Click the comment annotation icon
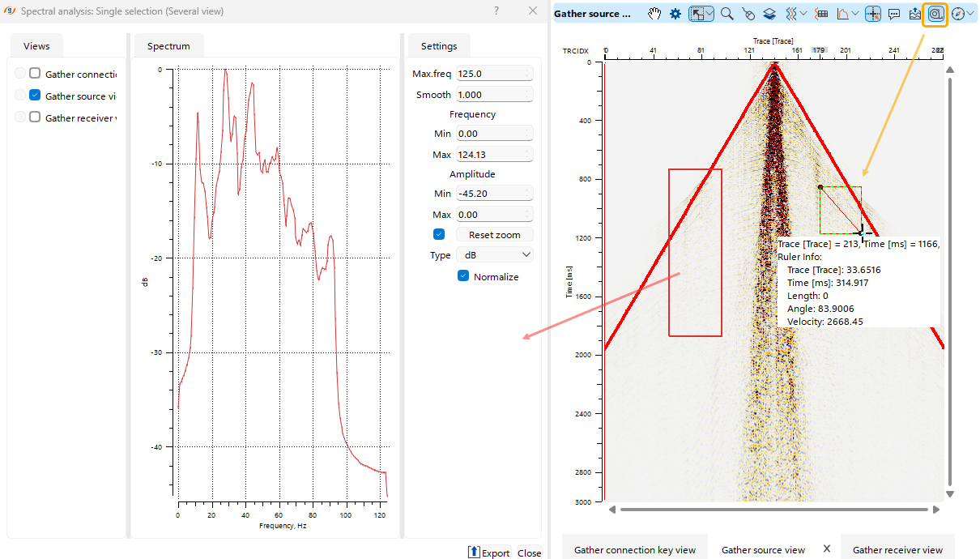This screenshot has height=559, width=980. click(894, 14)
